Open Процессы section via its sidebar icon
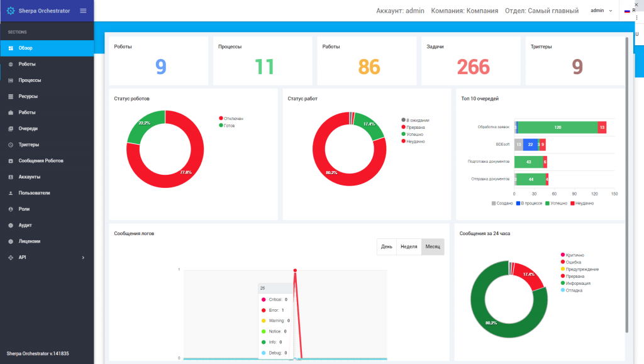This screenshot has height=364, width=644. point(11,80)
